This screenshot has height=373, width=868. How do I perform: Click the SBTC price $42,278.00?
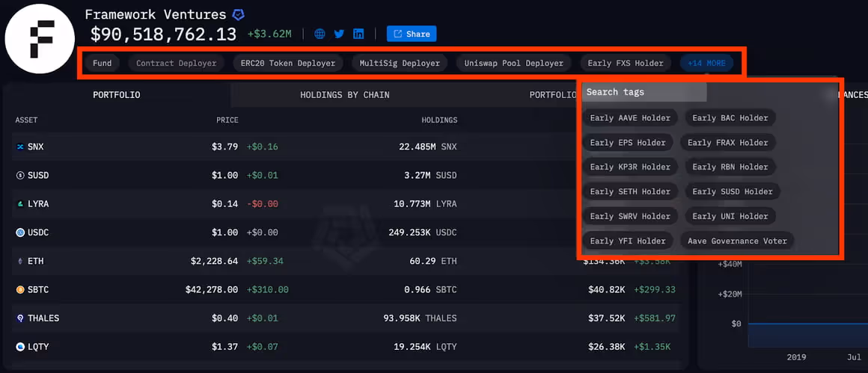pyautogui.click(x=212, y=289)
